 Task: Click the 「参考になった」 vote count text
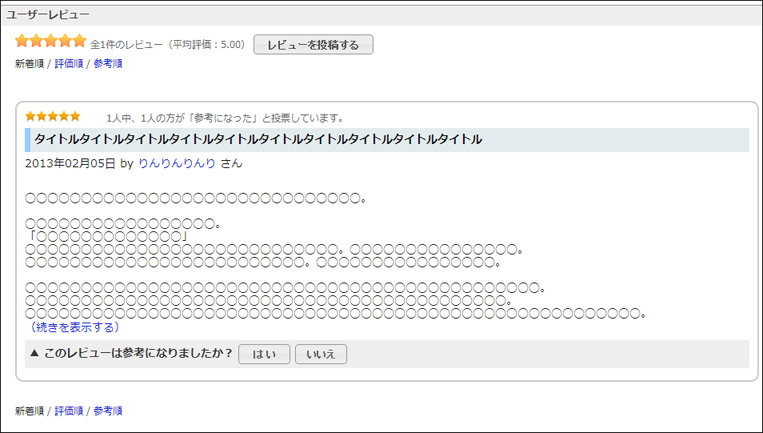[x=225, y=118]
